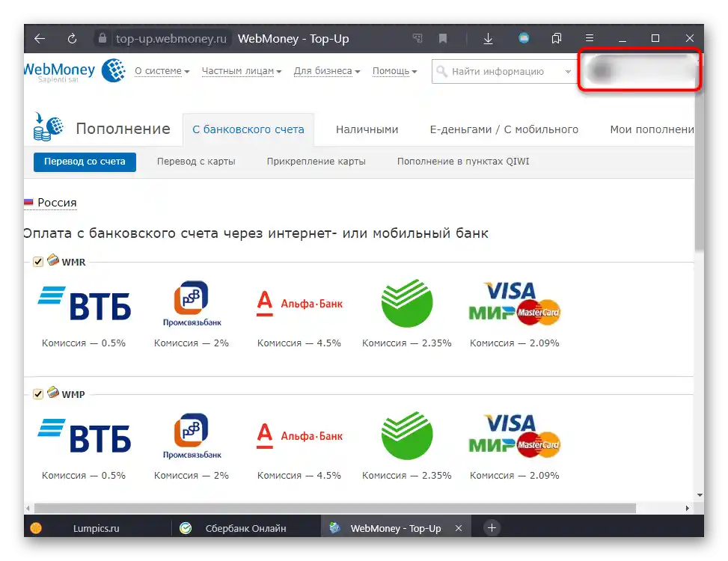
Task: Click the Пополнение page heading
Action: (123, 129)
